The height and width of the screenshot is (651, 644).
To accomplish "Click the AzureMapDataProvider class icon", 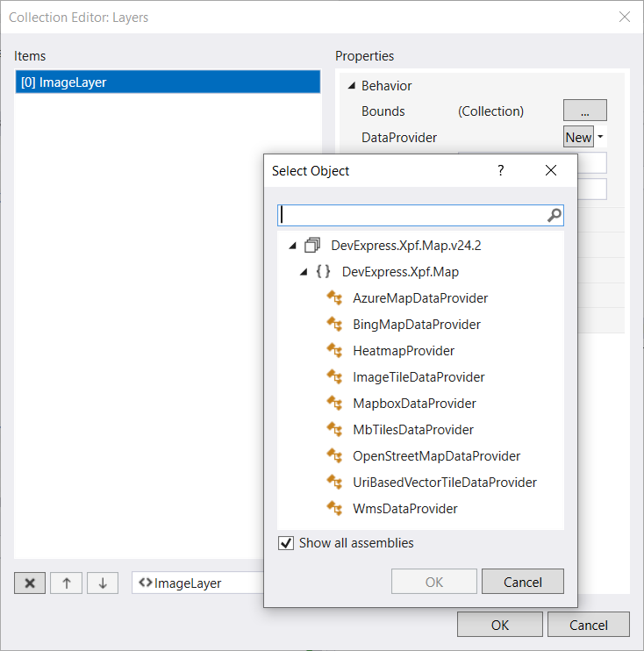I will [x=334, y=298].
